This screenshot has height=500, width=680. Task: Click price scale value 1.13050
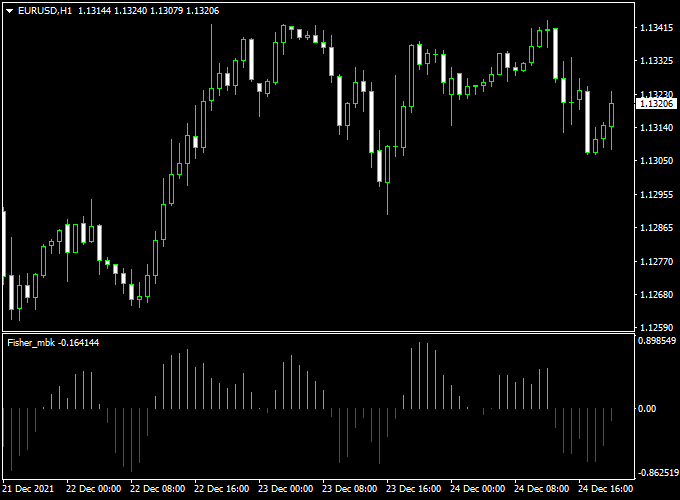tap(657, 160)
